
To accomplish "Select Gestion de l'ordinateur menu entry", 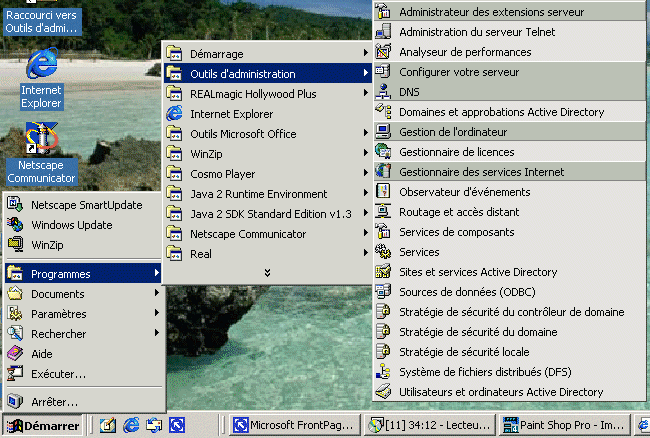I will (453, 132).
